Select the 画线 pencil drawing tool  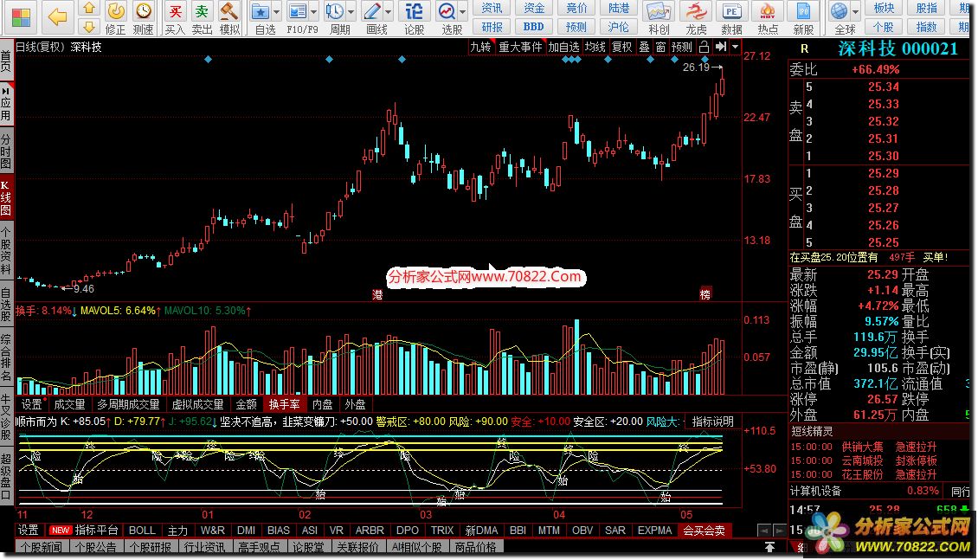point(372,10)
